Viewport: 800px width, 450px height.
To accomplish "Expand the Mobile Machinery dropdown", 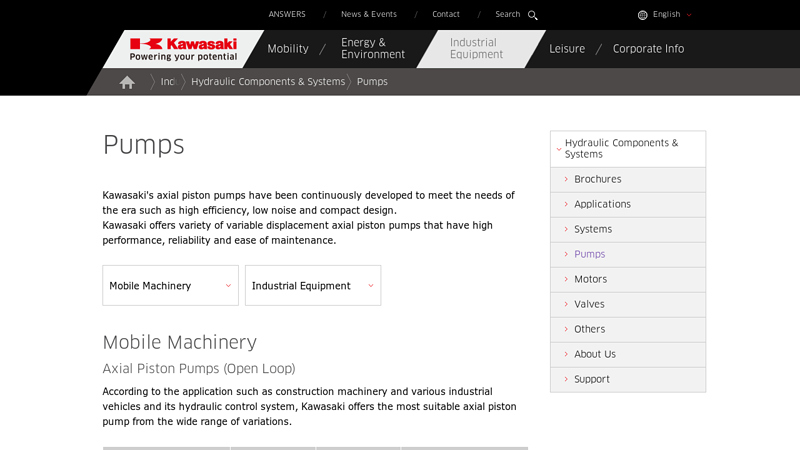I will (x=170, y=285).
